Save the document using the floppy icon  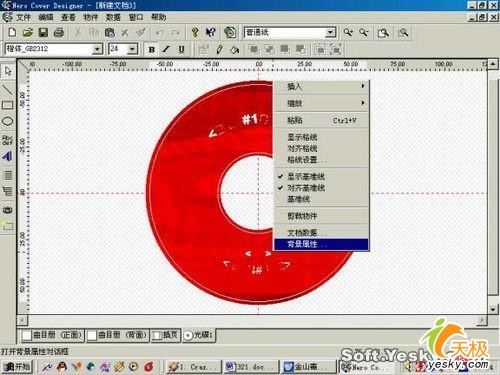click(43, 32)
